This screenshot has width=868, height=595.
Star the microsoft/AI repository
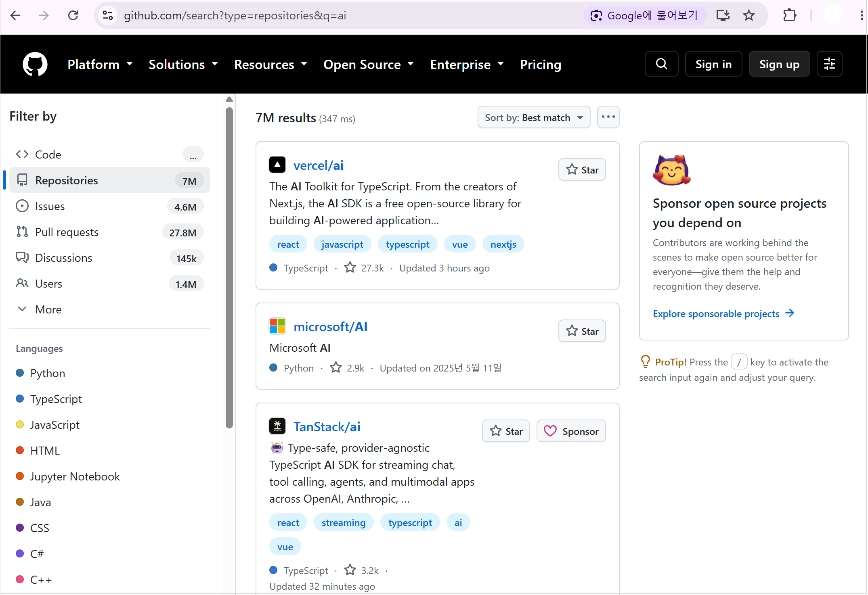(582, 331)
